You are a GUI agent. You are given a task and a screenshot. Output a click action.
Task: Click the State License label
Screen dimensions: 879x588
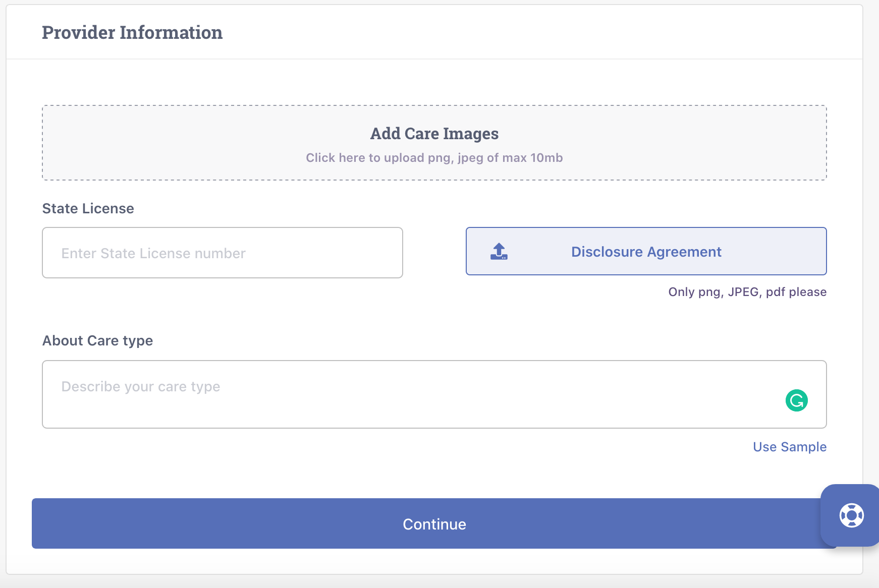[88, 208]
